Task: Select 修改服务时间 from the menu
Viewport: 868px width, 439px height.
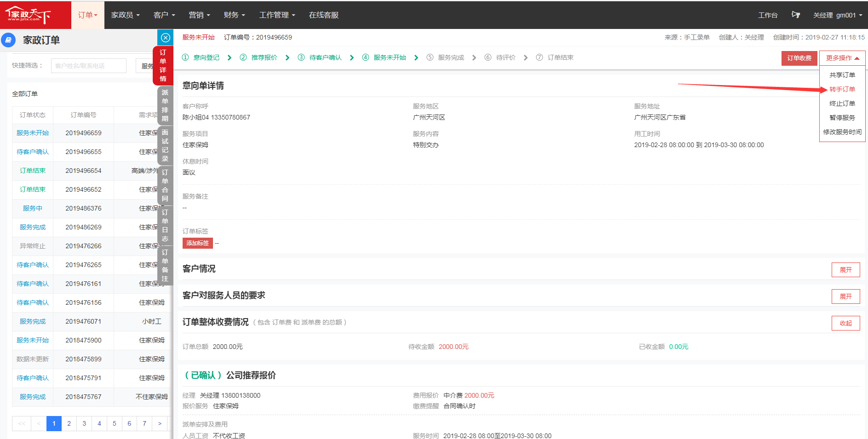Action: [842, 132]
